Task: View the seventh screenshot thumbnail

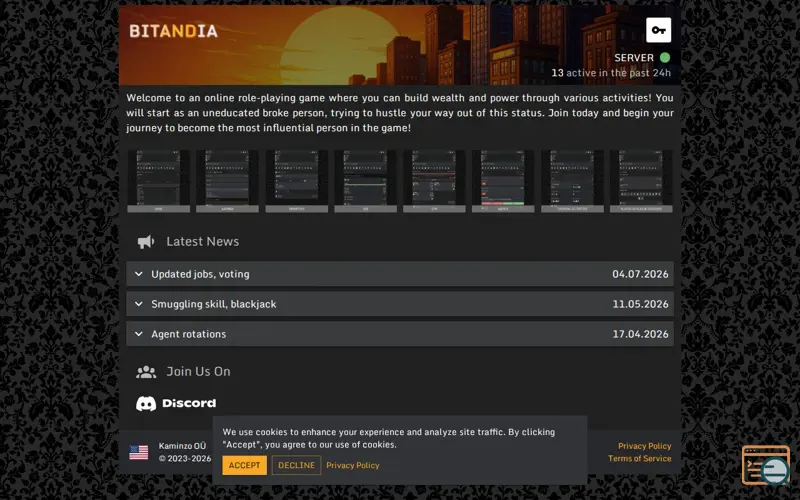Action: [x=572, y=181]
